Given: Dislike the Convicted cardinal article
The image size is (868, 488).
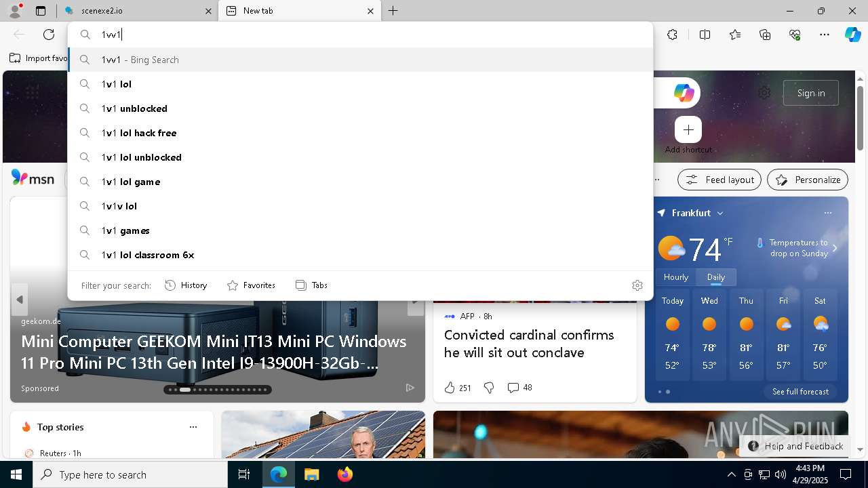Looking at the screenshot, I should point(489,388).
